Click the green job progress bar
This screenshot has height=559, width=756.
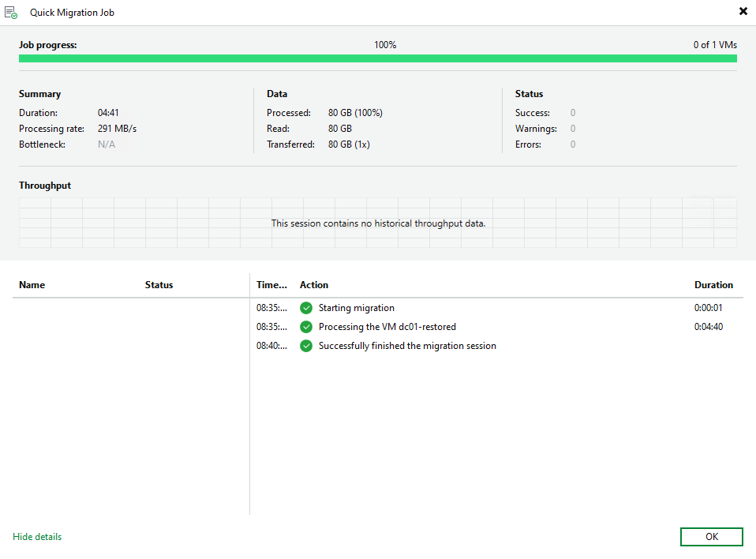(378, 58)
